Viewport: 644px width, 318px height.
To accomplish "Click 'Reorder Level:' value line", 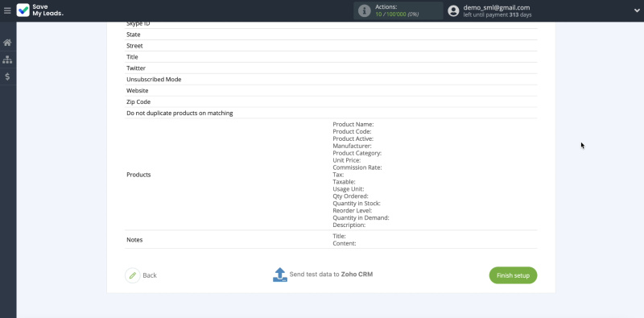I will tap(353, 211).
